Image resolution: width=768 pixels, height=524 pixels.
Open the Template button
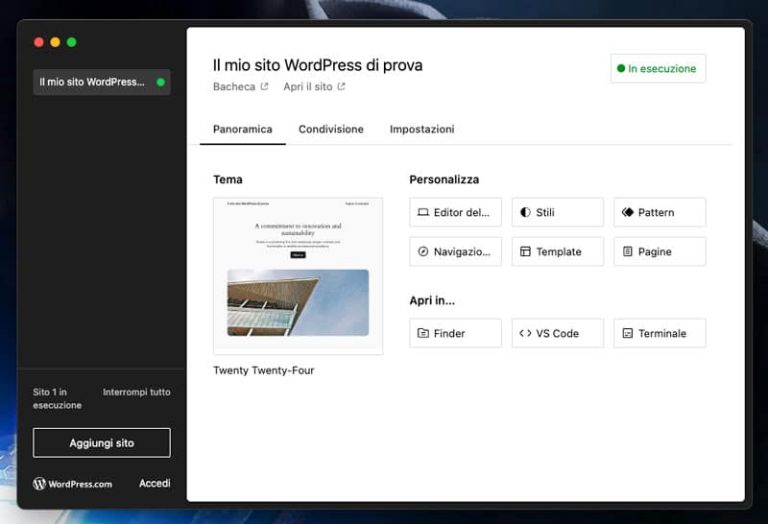[x=557, y=251]
